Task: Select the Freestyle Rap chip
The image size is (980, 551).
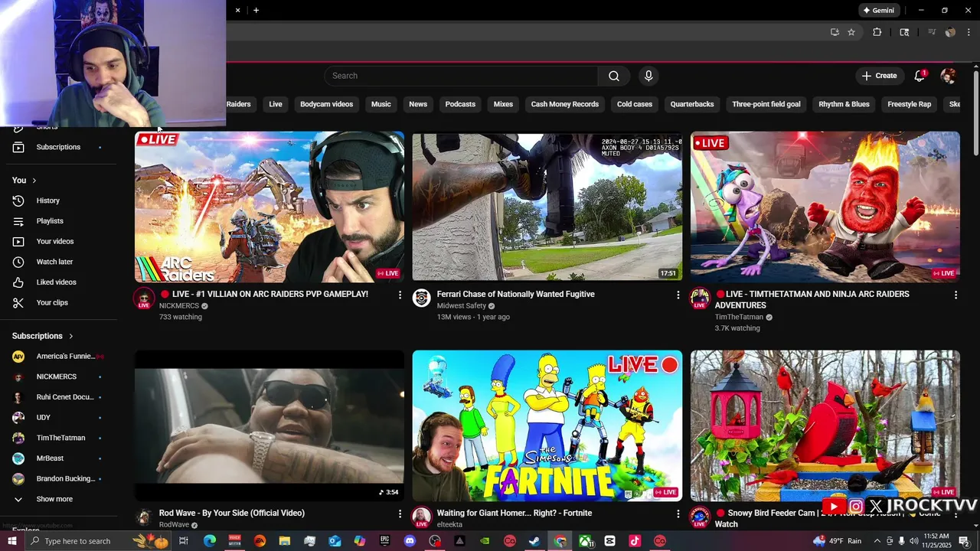Action: 910,104
